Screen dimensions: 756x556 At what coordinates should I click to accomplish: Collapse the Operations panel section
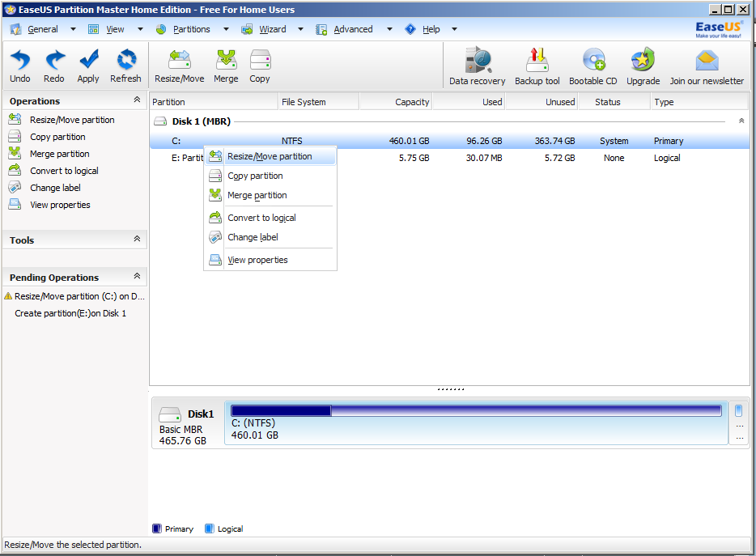pos(137,100)
